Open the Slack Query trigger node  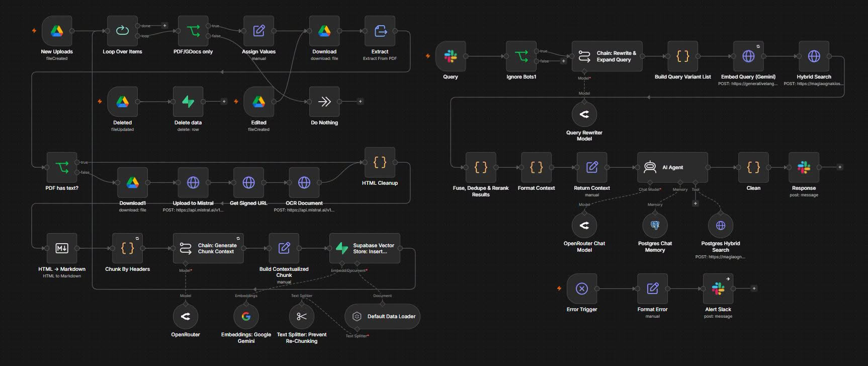[x=451, y=56]
